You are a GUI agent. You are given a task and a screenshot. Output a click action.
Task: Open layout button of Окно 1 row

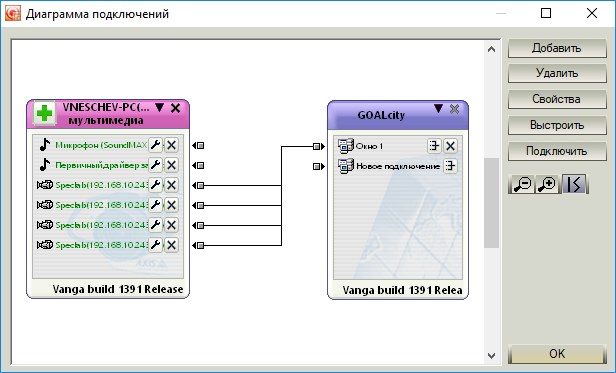[x=434, y=146]
